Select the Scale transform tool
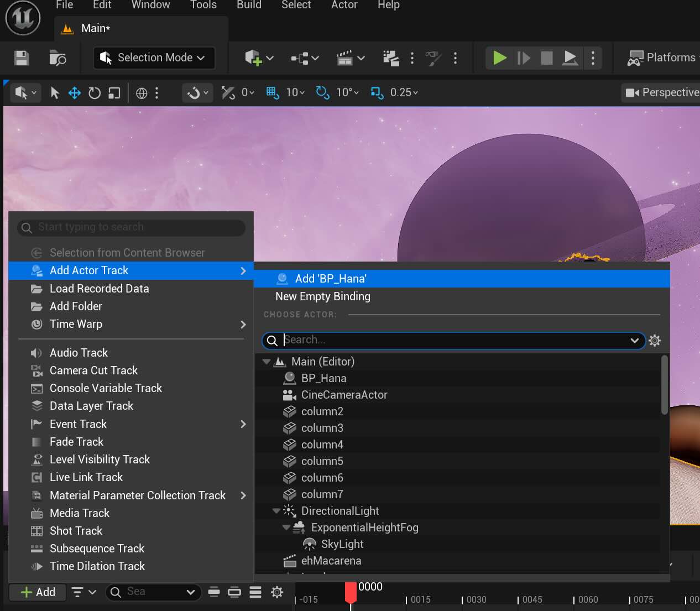This screenshot has width=700, height=611. coord(114,93)
